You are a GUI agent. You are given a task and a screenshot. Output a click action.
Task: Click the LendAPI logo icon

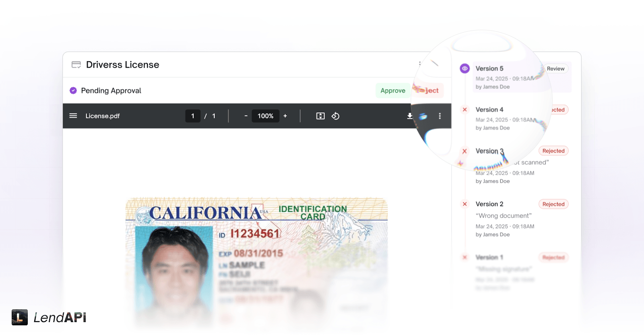click(20, 317)
